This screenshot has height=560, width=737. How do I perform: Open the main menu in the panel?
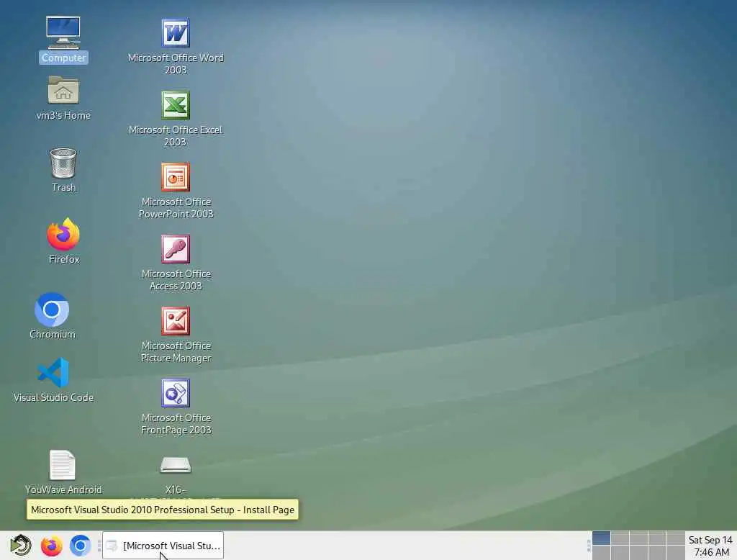(x=20, y=546)
